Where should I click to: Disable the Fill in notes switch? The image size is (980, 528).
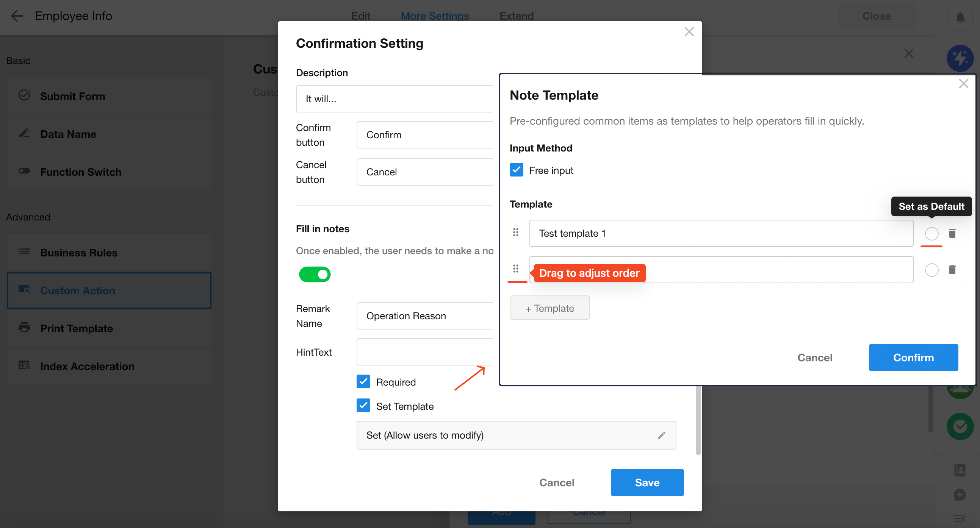(315, 274)
